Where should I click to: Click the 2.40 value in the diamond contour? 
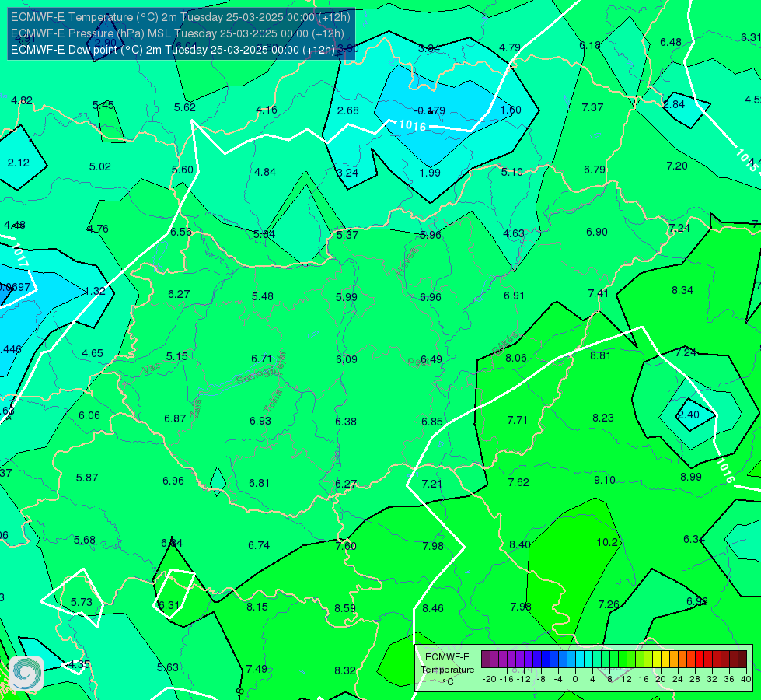coord(688,415)
